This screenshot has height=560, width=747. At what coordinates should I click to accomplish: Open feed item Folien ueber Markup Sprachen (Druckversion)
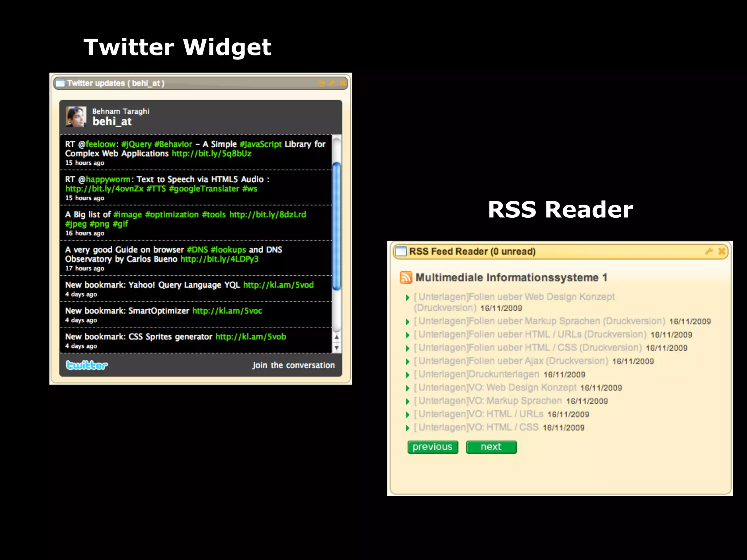tap(540, 321)
